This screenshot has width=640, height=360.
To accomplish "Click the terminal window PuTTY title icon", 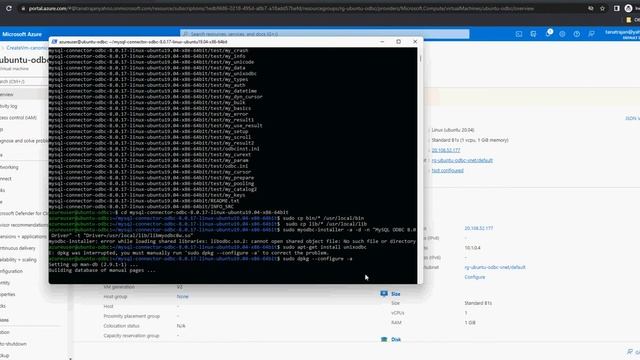I will point(54,42).
